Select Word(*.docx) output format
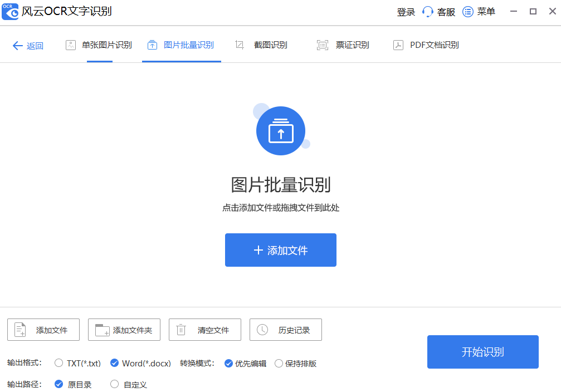The height and width of the screenshot is (392, 561). 140,364
